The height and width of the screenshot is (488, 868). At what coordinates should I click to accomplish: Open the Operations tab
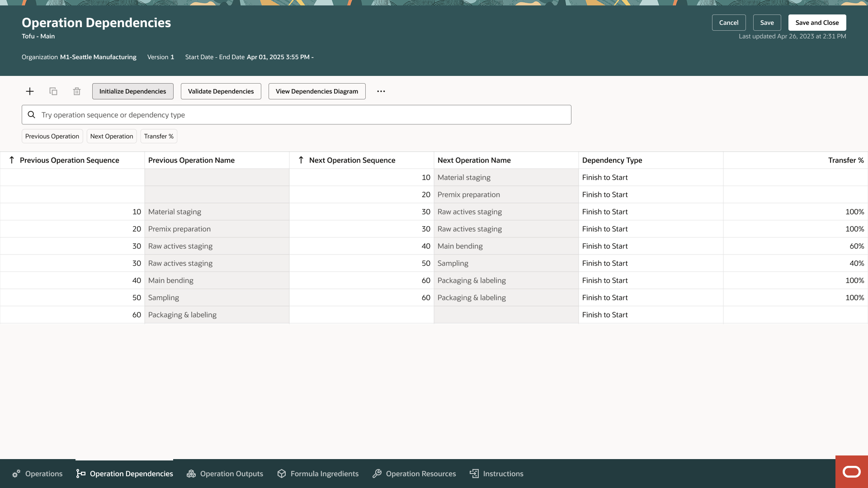point(38,474)
